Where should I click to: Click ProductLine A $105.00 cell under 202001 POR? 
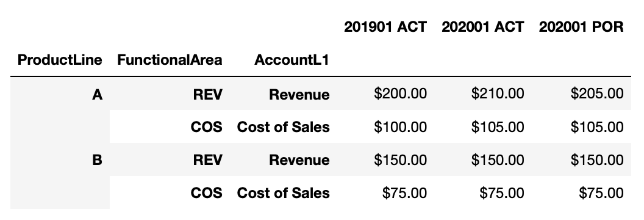597,127
